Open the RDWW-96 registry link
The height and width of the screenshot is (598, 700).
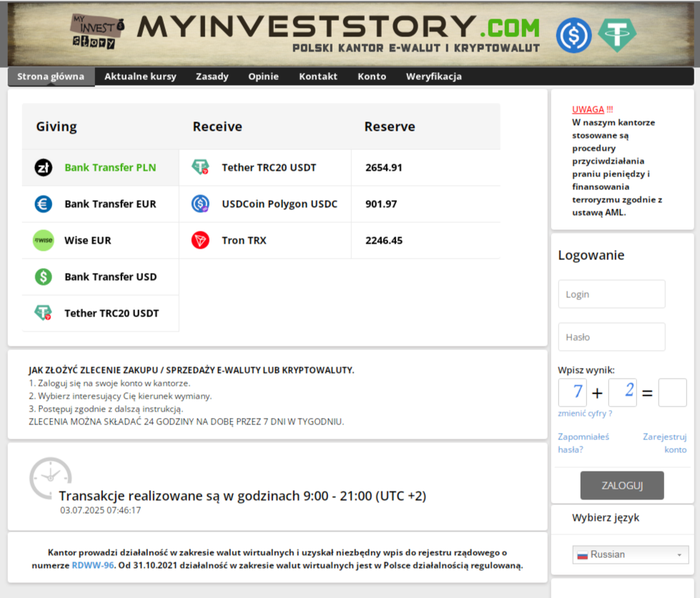[93, 565]
